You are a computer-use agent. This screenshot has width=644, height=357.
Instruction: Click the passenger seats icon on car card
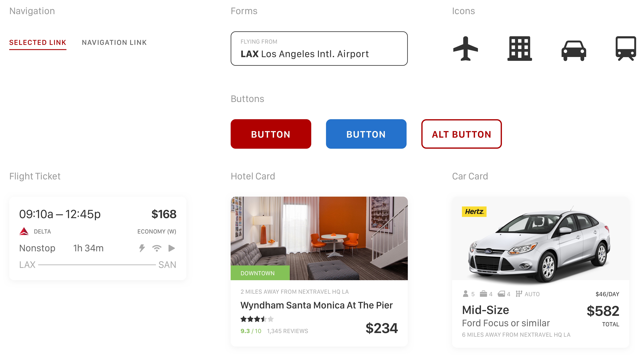465,294
